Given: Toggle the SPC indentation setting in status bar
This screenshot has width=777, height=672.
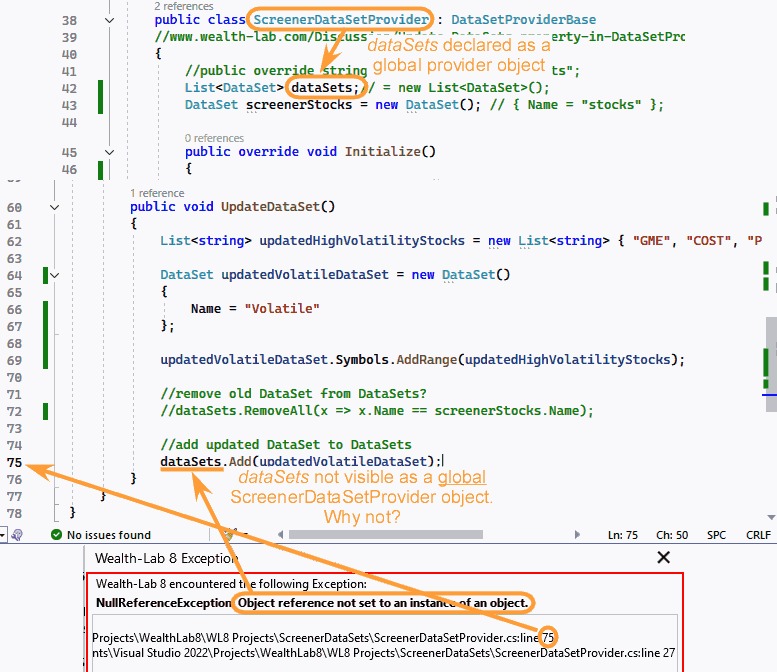Looking at the screenshot, I should click(x=716, y=535).
